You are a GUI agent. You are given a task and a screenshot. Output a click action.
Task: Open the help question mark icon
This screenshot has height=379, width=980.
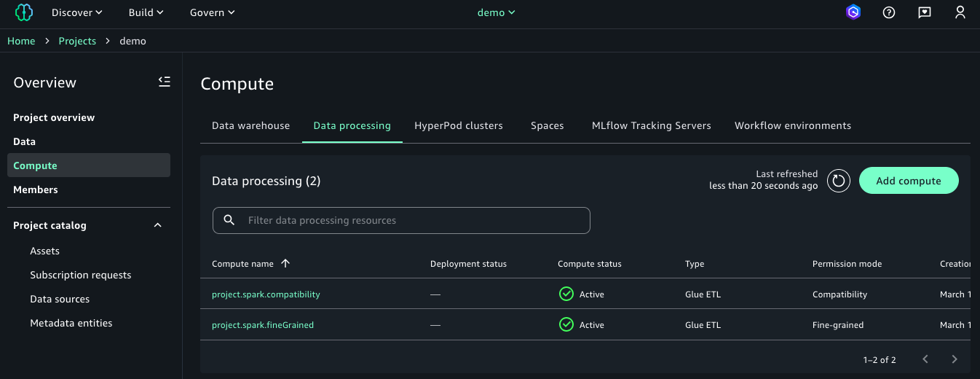tap(888, 12)
